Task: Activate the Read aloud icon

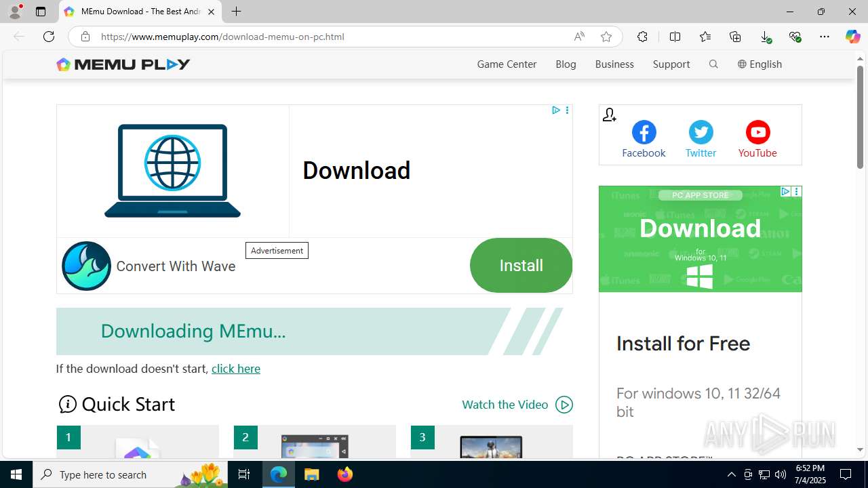Action: tap(579, 37)
